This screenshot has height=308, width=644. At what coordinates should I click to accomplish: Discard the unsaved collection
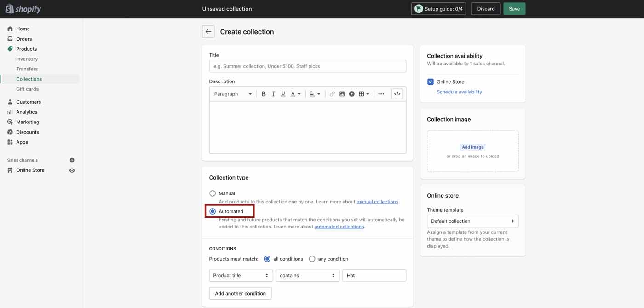486,9
